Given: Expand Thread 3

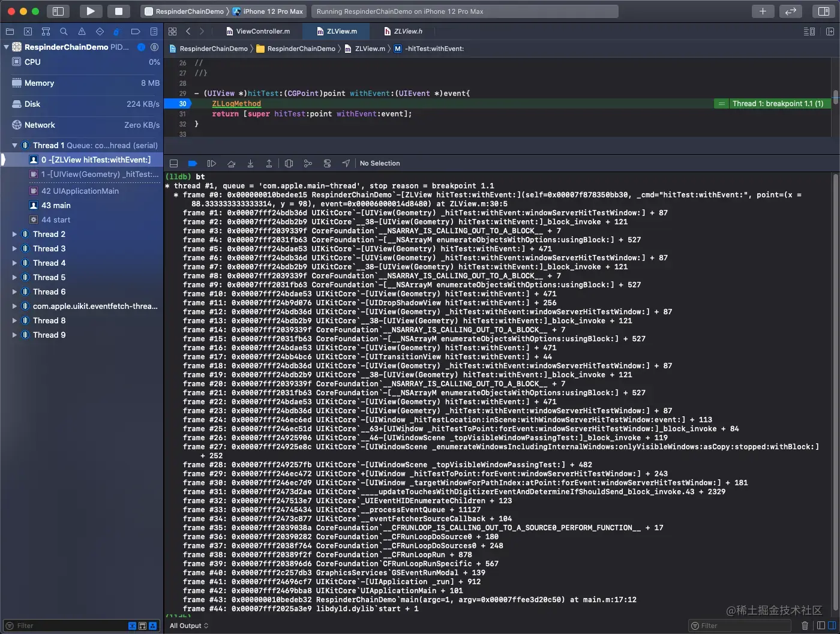Looking at the screenshot, I should [x=14, y=248].
